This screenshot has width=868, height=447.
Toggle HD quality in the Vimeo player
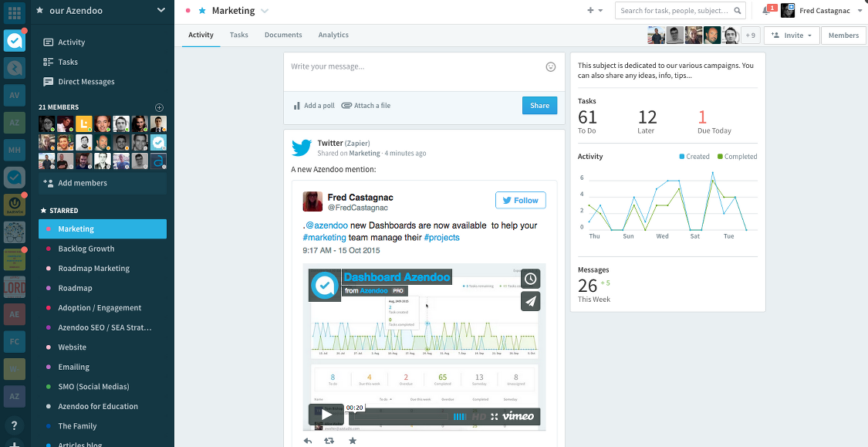(x=479, y=417)
